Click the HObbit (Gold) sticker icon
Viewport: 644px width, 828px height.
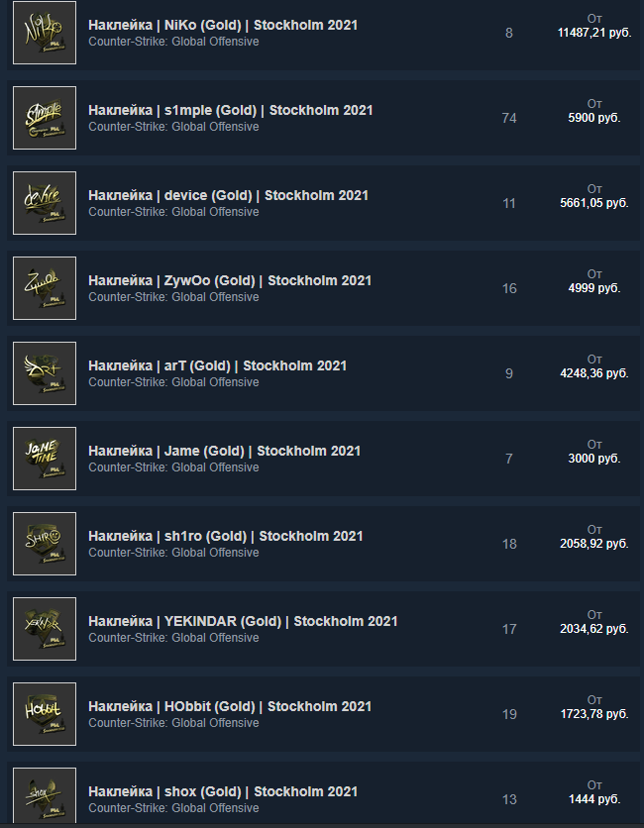[x=45, y=714]
